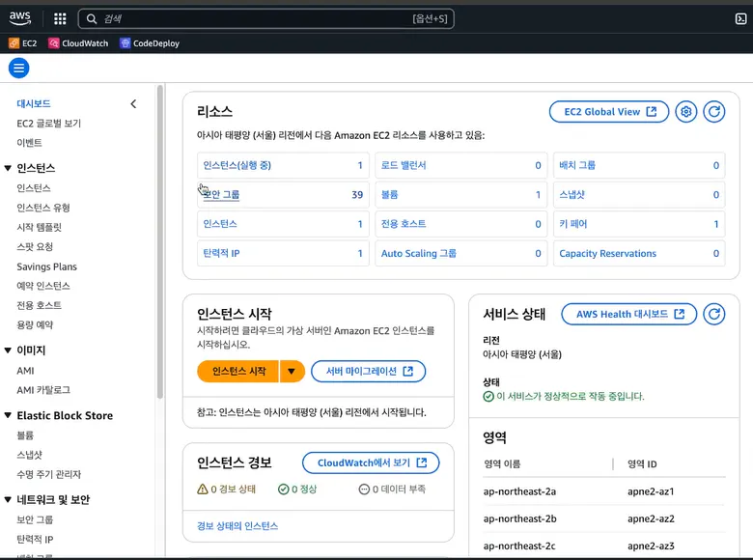
Task: Click the green service-healthy check icon
Action: pyautogui.click(x=488, y=396)
